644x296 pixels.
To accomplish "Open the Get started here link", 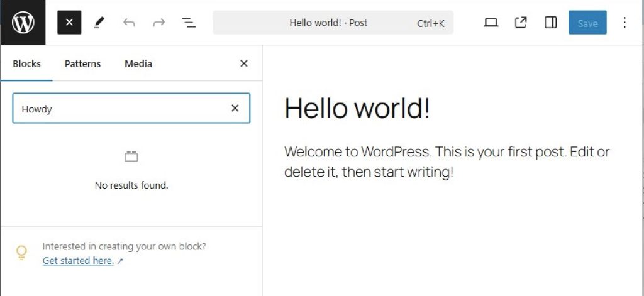I will 78,261.
